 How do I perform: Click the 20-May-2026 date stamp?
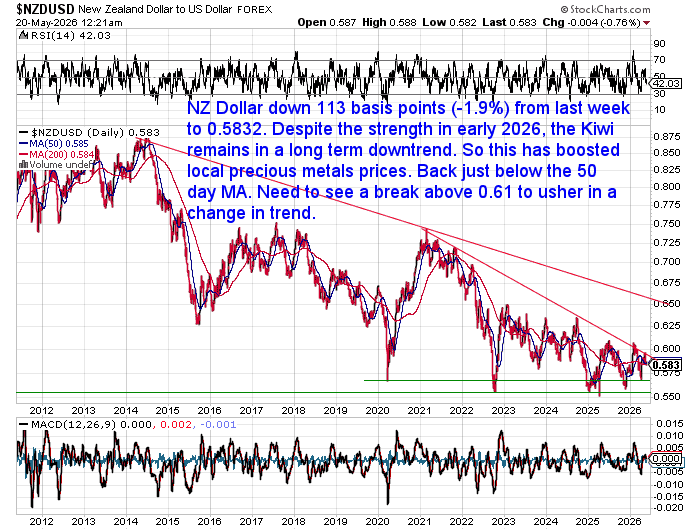[x=69, y=23]
